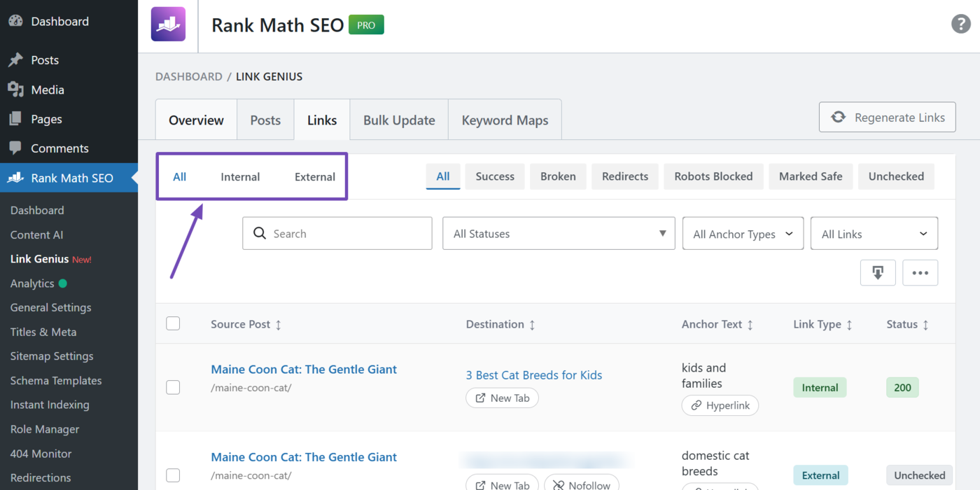Tick the checkbox for first Maine Coon Cat row
Image resolution: width=980 pixels, height=490 pixels.
click(173, 387)
